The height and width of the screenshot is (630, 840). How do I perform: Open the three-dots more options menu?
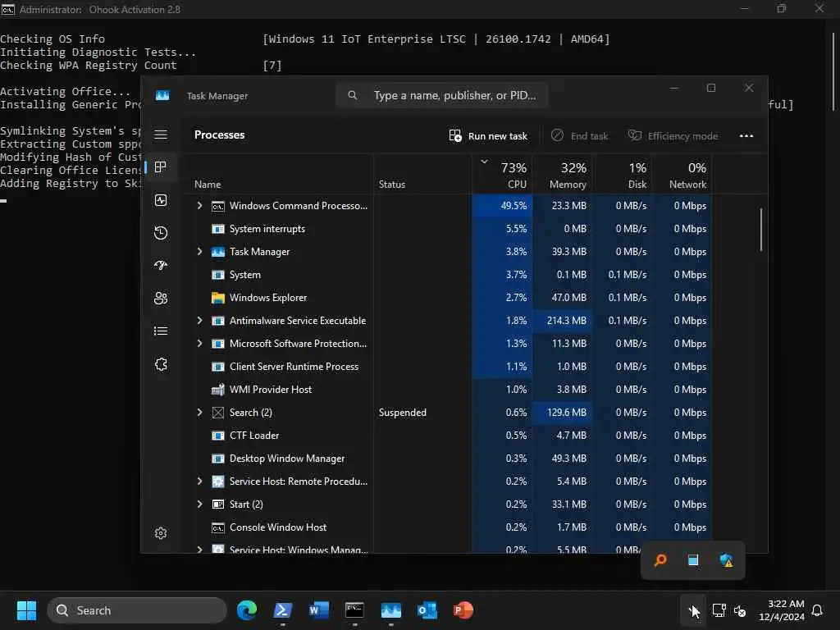(746, 136)
